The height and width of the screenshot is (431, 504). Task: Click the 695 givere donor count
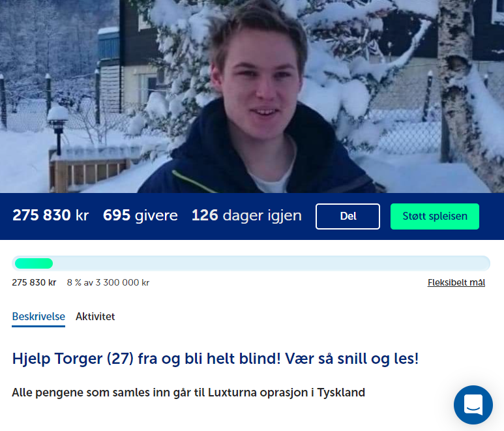point(140,215)
